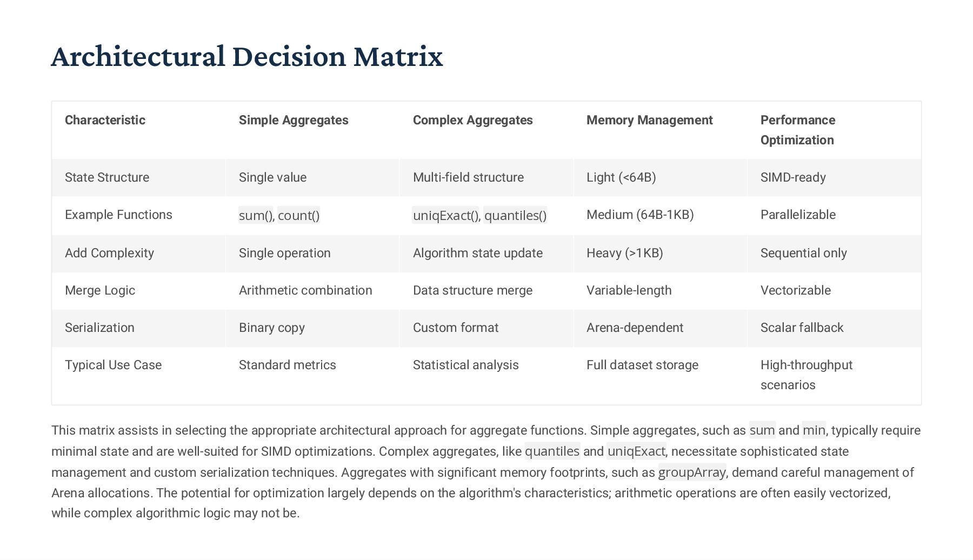Select the Characteristic column header

(x=105, y=120)
